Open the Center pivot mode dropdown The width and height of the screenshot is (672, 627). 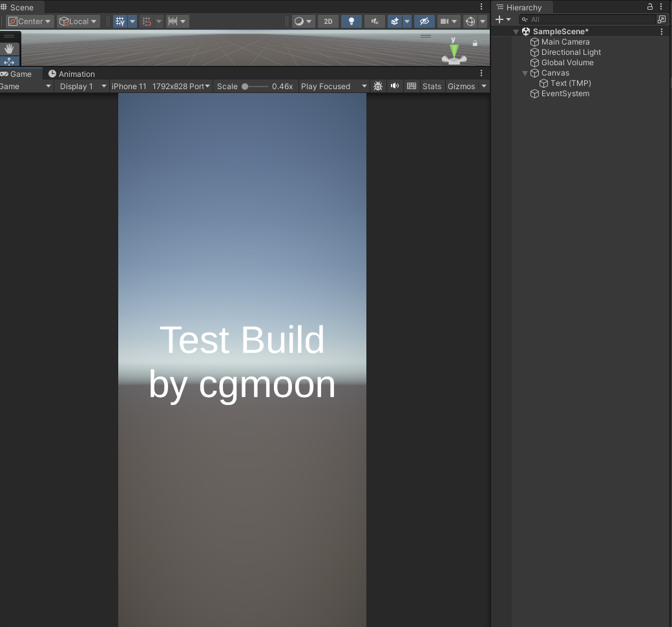tap(30, 21)
